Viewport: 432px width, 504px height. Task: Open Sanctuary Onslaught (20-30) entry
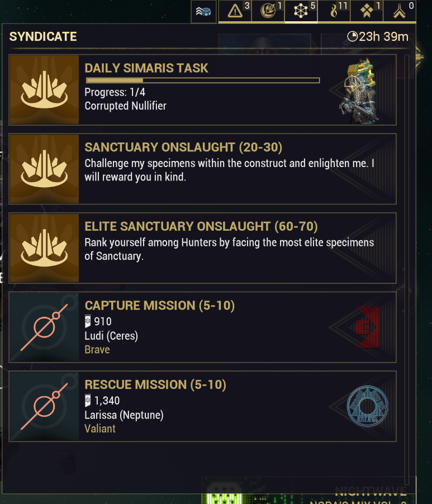tap(183, 148)
